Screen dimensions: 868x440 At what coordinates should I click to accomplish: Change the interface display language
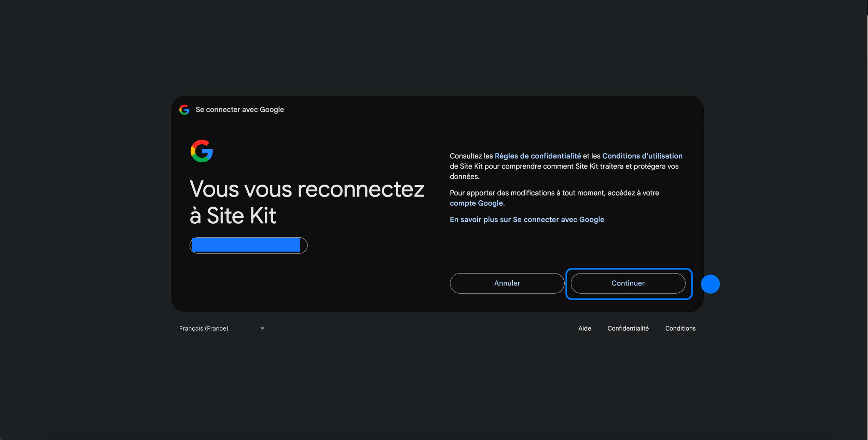point(222,328)
